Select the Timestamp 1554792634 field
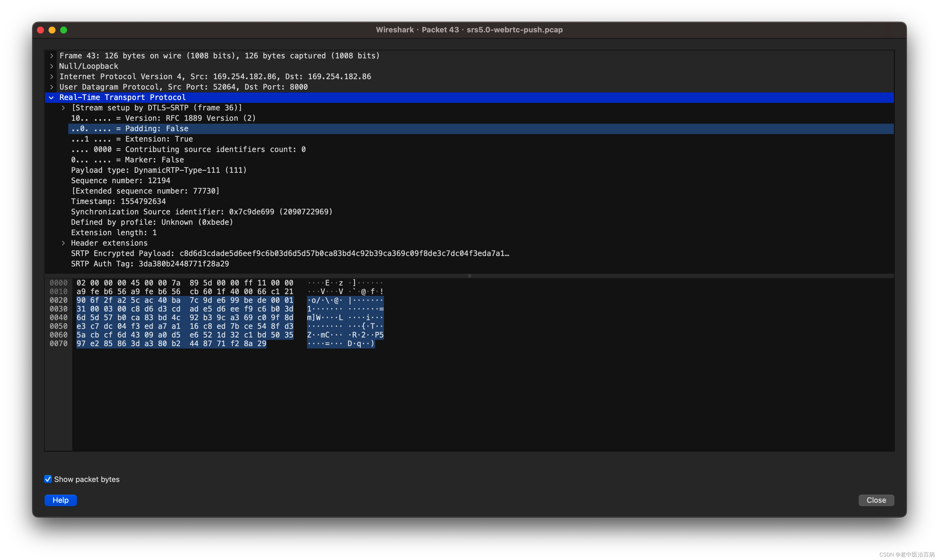The image size is (939, 560). [x=118, y=201]
